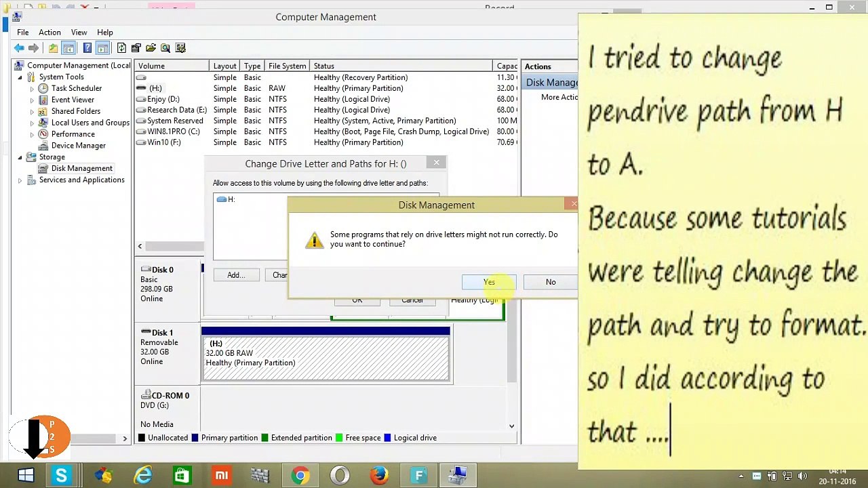The width and height of the screenshot is (868, 488).
Task: Click the Properties sheet toolbar icon
Action: pyautogui.click(x=136, y=48)
